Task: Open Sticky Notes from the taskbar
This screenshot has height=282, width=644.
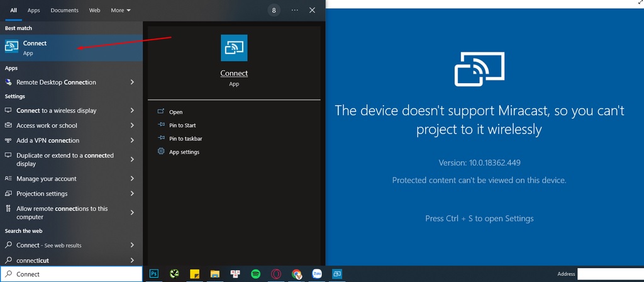Action: (x=195, y=274)
